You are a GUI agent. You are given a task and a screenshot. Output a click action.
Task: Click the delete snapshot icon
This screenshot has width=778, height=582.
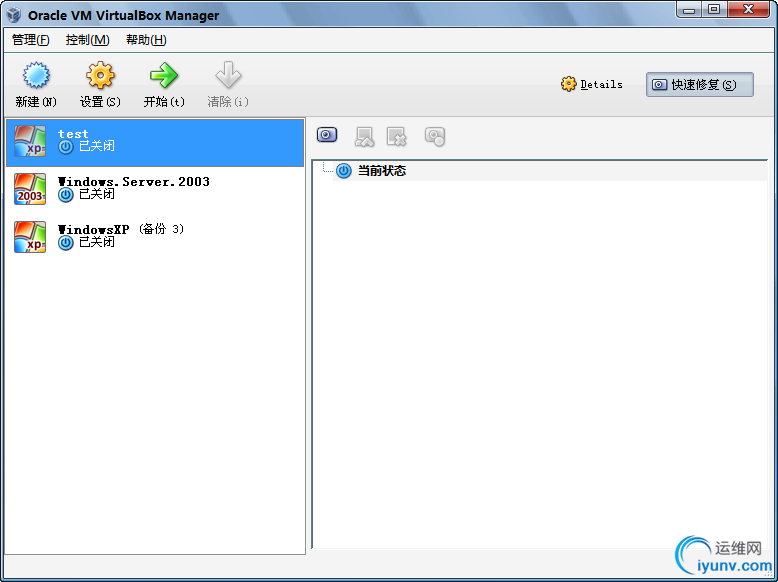397,136
